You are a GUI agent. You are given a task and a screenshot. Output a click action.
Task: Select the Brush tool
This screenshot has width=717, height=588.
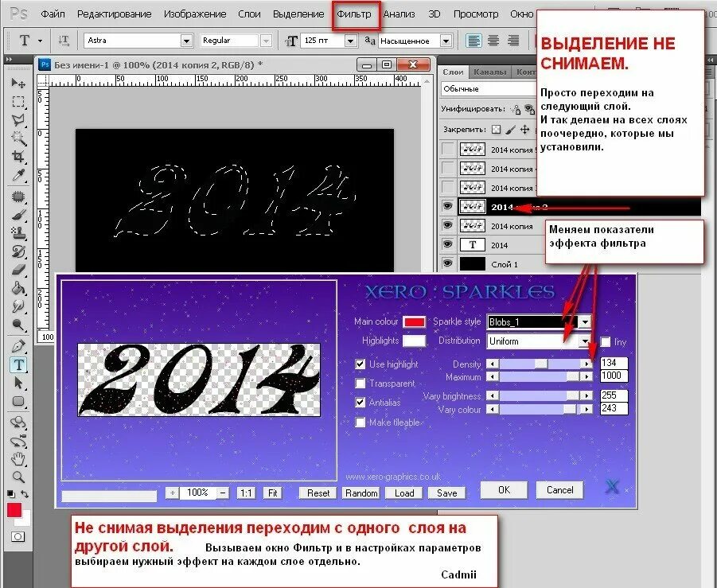click(x=18, y=215)
